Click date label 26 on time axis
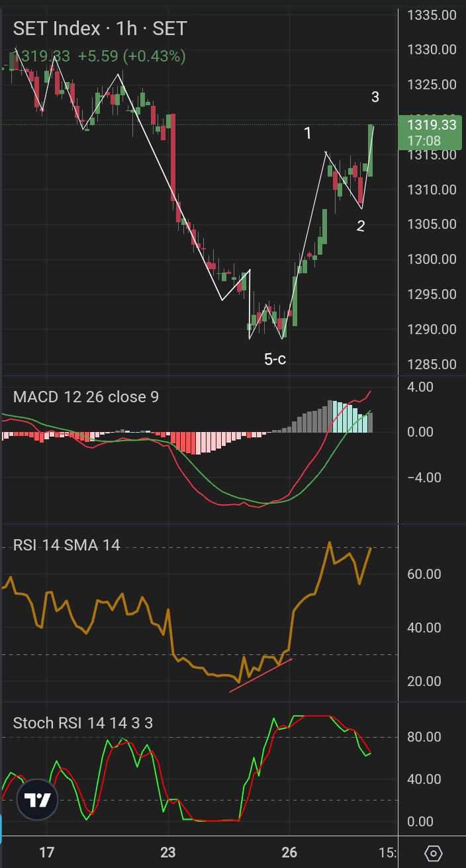Screen dimensions: 466x868 [x=289, y=853]
